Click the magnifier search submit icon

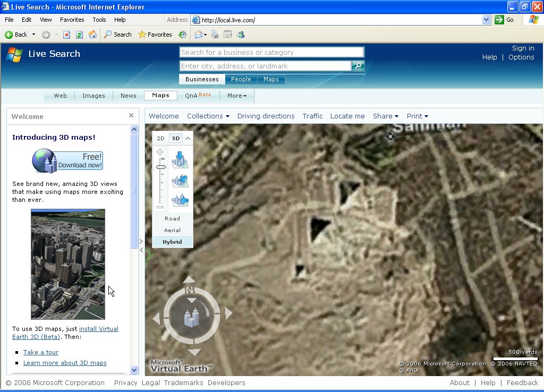358,65
